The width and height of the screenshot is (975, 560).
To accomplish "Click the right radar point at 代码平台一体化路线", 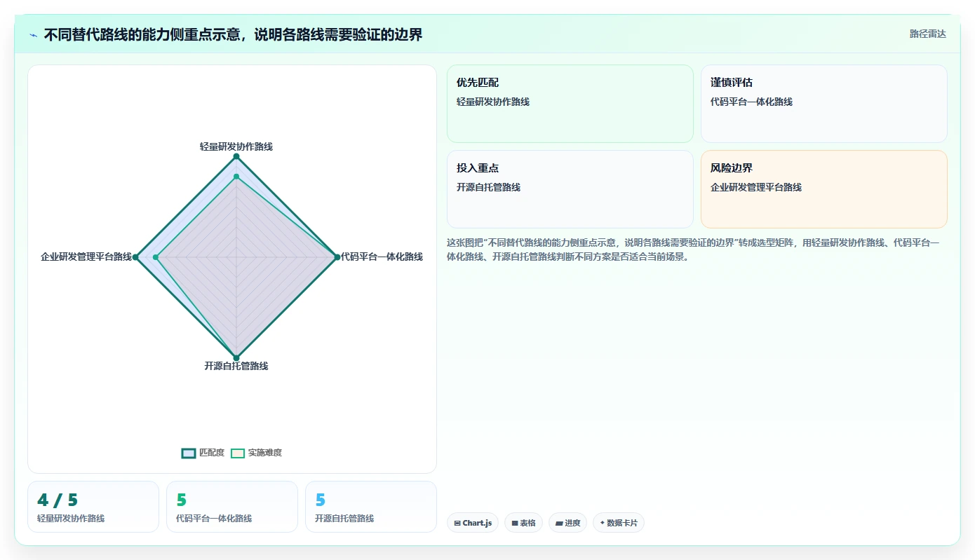I will [x=337, y=257].
